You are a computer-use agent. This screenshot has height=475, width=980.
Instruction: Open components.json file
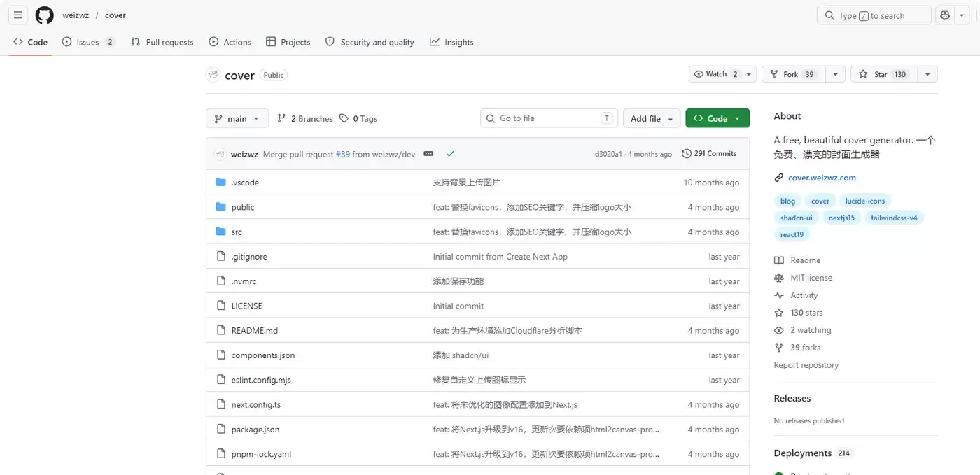tap(263, 355)
